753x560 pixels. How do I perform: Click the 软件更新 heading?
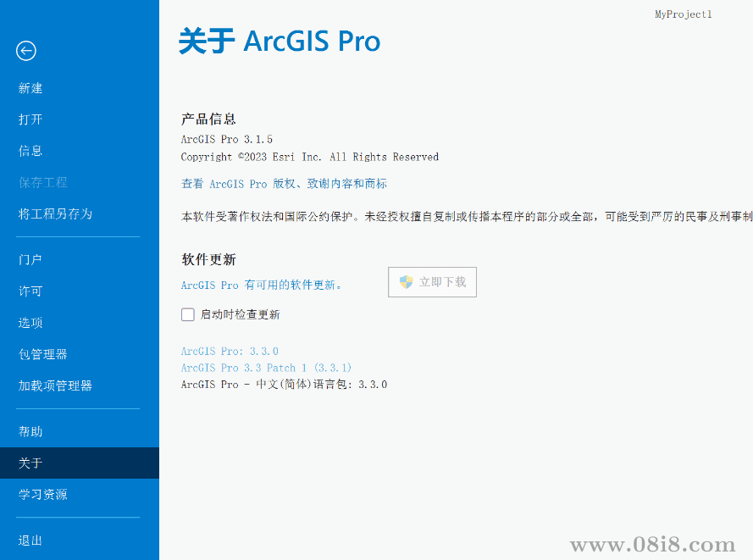tap(208, 259)
